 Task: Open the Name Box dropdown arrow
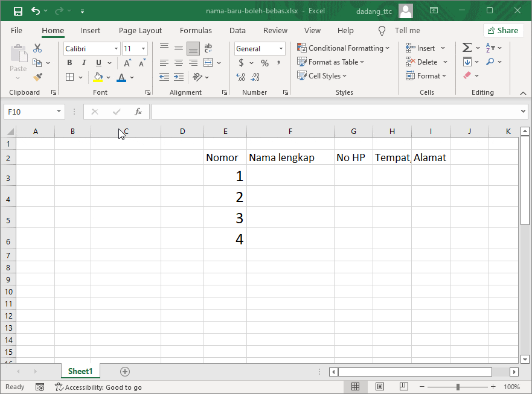(59, 112)
